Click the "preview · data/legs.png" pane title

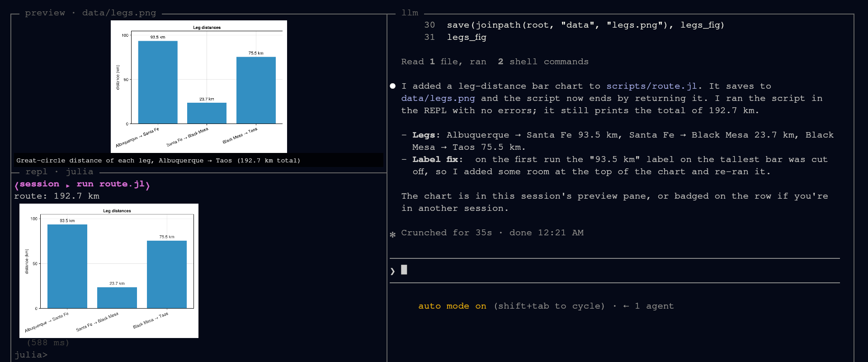(x=90, y=13)
